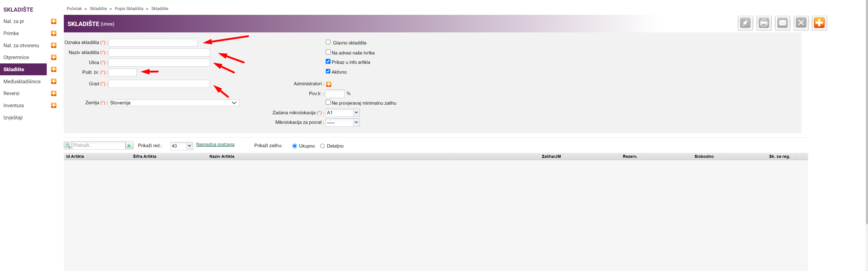Click the print toolbar icon
This screenshot has height=271, width=868.
(x=764, y=23)
